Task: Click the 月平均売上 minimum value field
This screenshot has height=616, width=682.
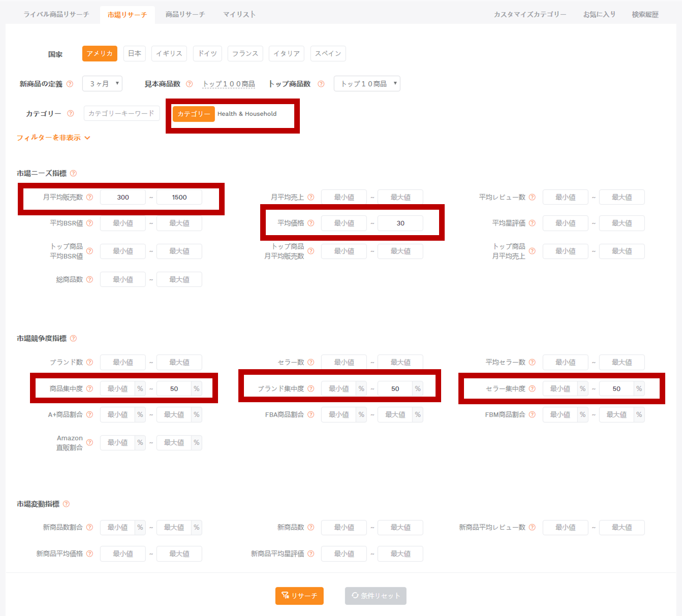Action: tap(344, 197)
